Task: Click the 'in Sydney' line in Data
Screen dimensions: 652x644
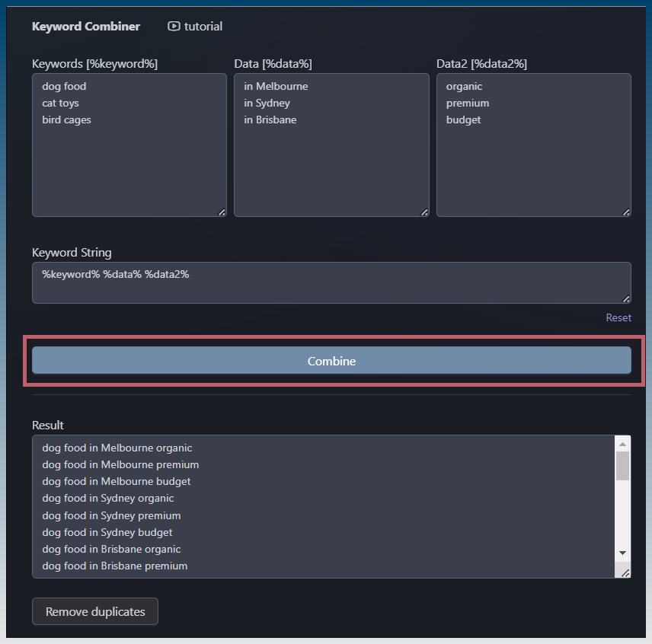Action: pyautogui.click(x=267, y=103)
